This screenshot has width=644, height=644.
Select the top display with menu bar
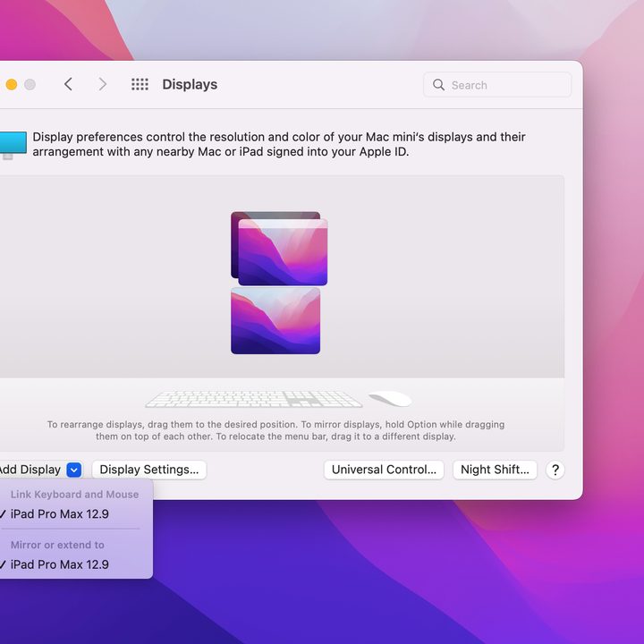point(283,252)
